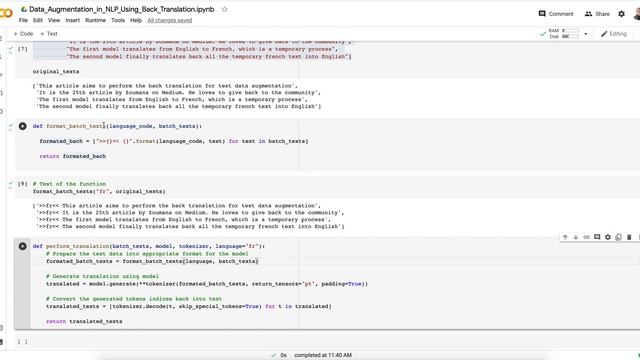Open the Edit menu
This screenshot has height=360, width=640.
[38, 20]
